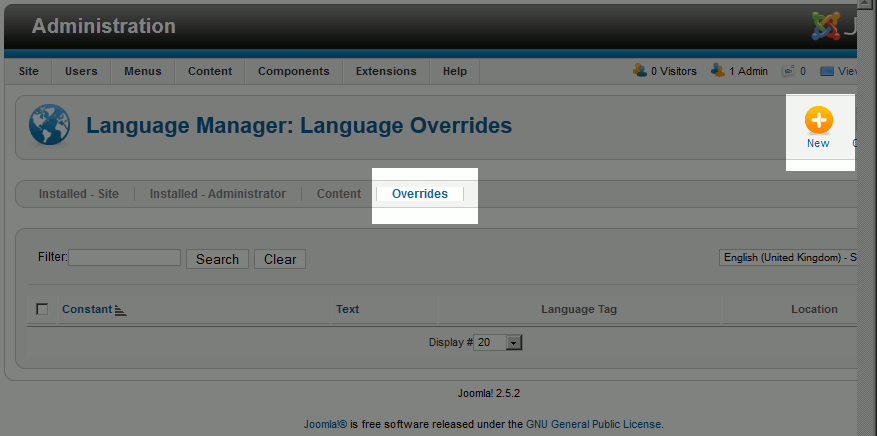
Task: Click the Language Manager globe icon
Action: (49, 126)
